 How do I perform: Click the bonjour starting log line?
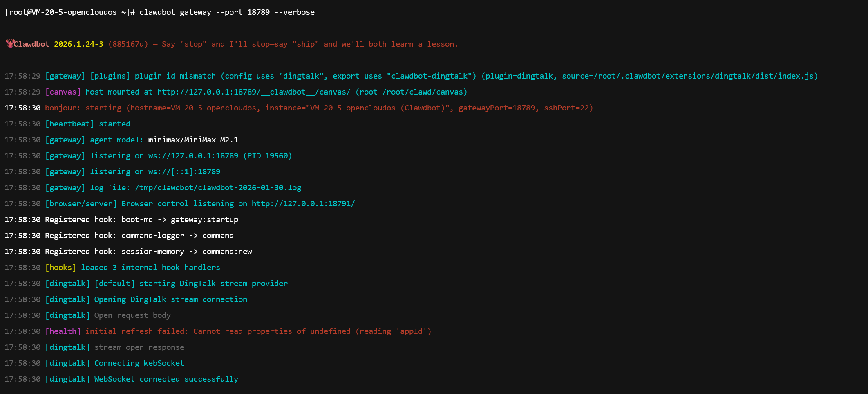(x=319, y=108)
